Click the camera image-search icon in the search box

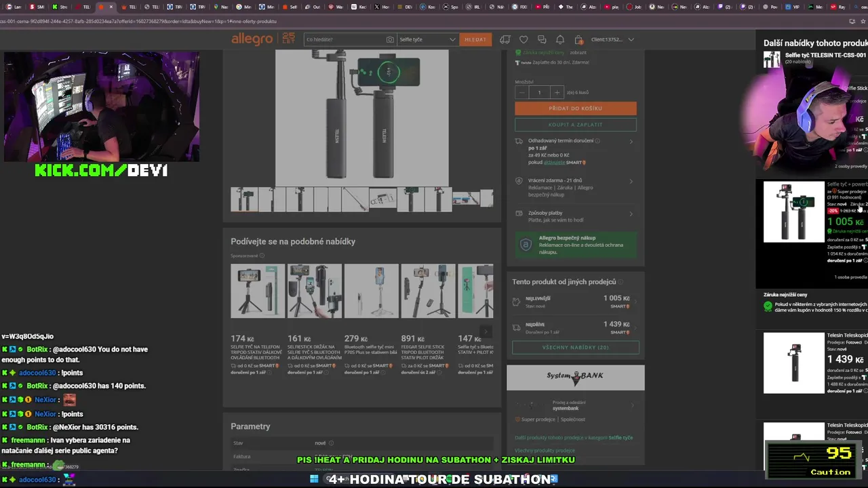(390, 39)
